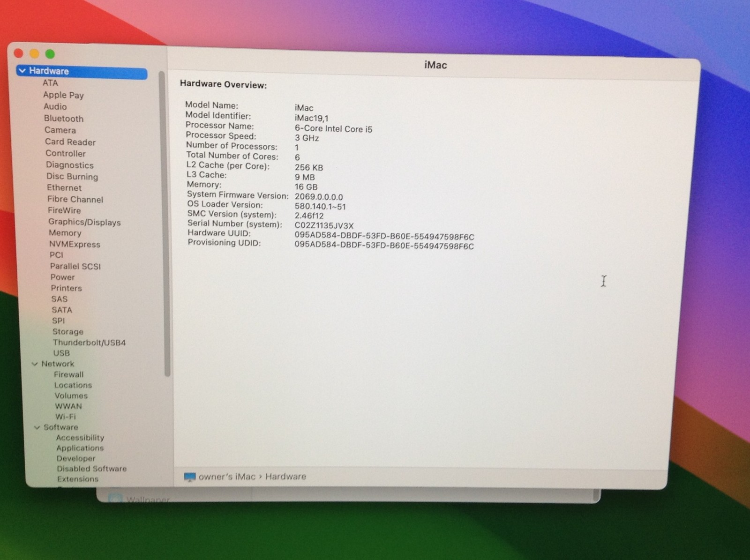Click the sidebar vertical scrollbar
Viewport: 750px width, 560px height.
click(165, 224)
